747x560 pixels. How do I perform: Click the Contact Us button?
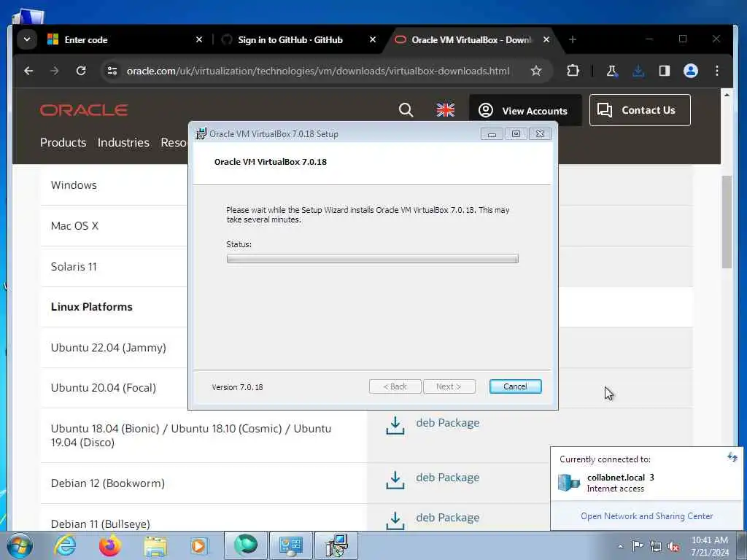(x=640, y=110)
